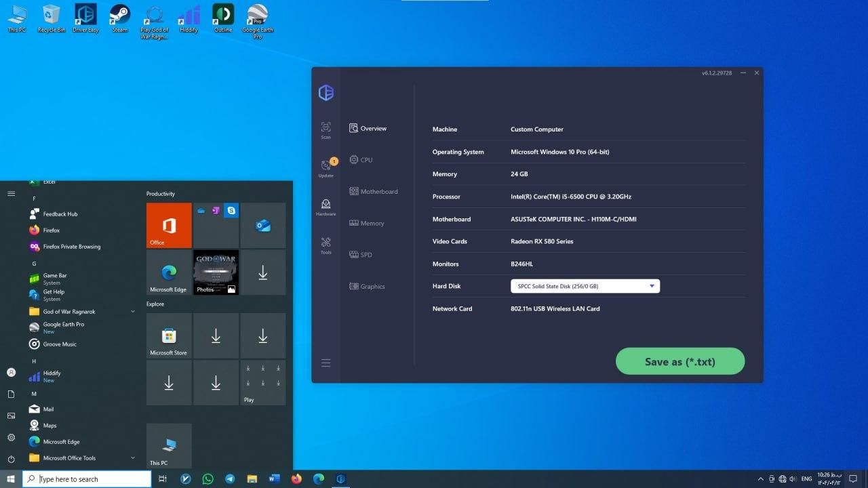The width and height of the screenshot is (868, 488).
Task: Open the notification center icon
Action: [x=854, y=479]
